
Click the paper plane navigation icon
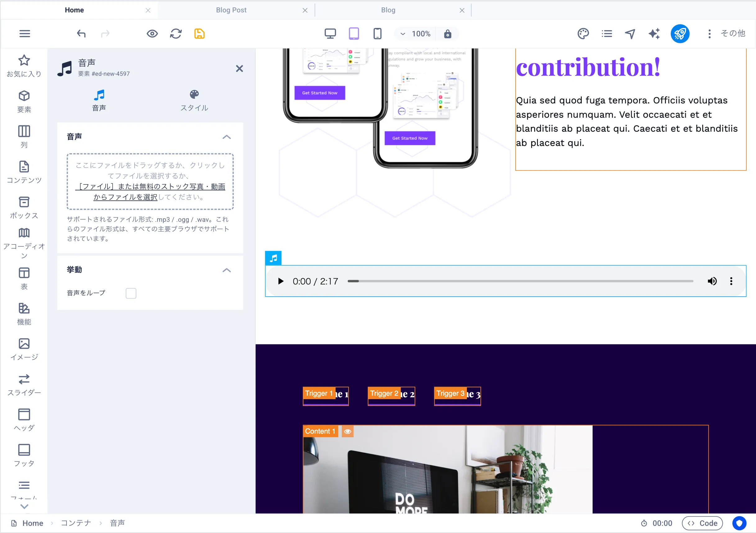[630, 34]
